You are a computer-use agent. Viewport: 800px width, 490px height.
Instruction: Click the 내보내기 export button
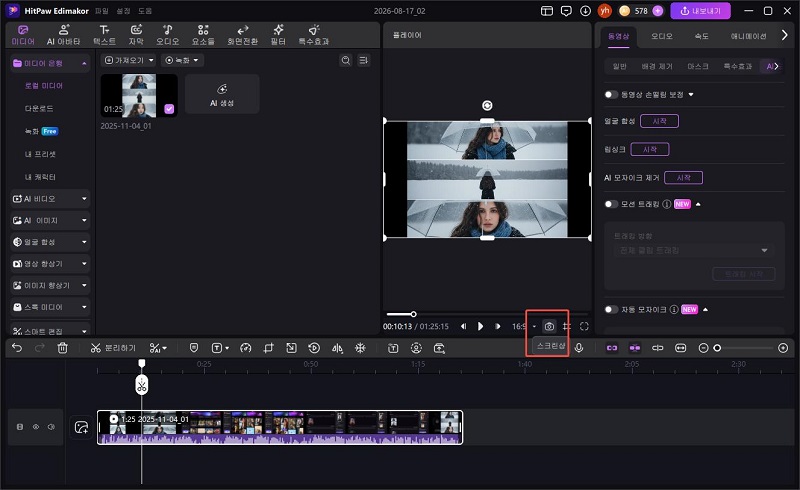tap(700, 11)
